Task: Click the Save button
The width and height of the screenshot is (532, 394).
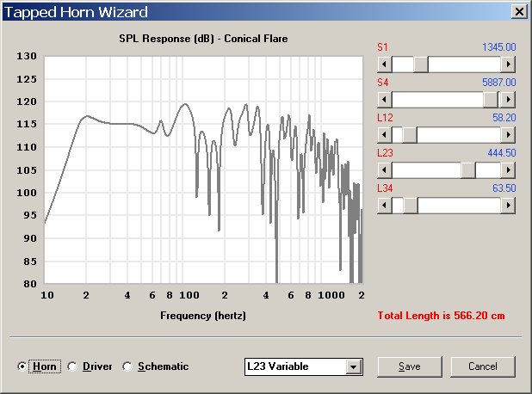Action: (x=410, y=366)
